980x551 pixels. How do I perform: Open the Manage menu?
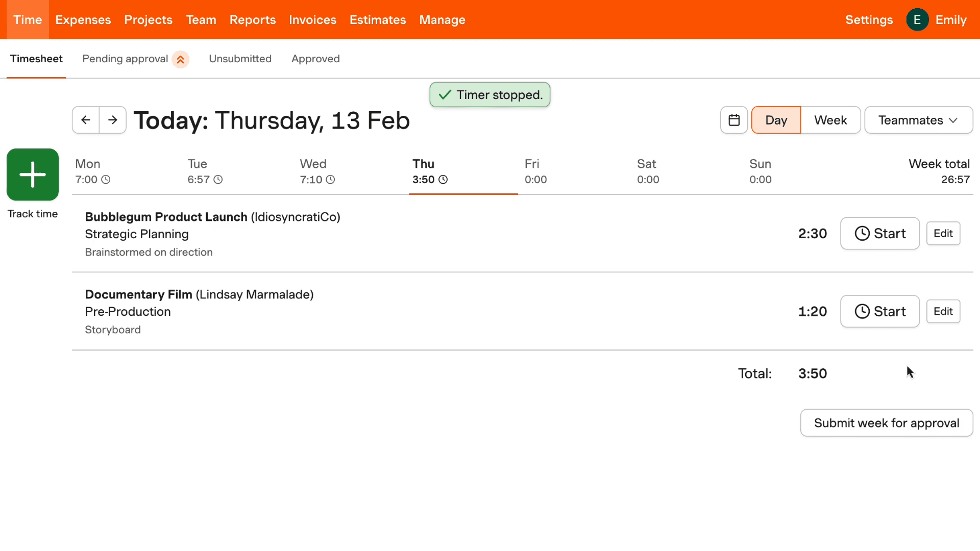click(x=443, y=20)
